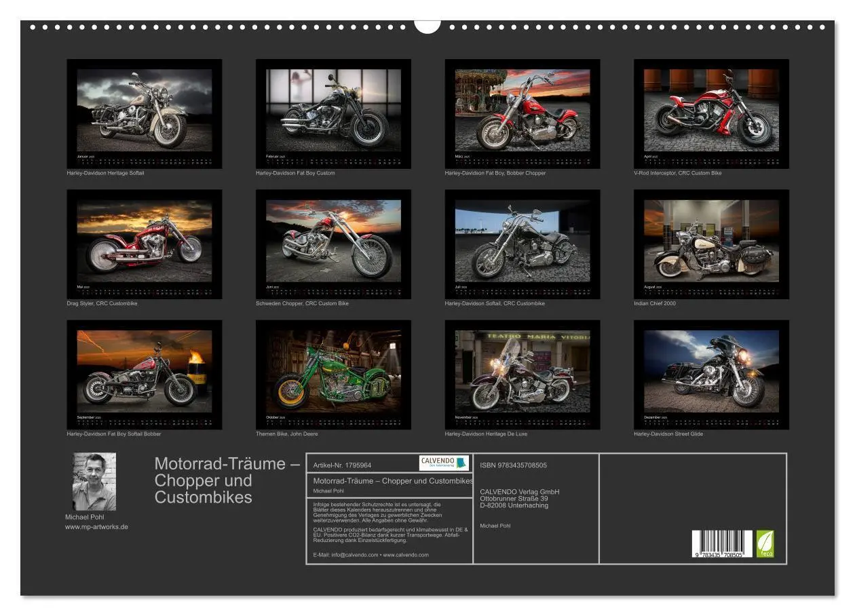Click the 'Infolge bestehender Schutzrechte' notice paragraph

pos(378,512)
